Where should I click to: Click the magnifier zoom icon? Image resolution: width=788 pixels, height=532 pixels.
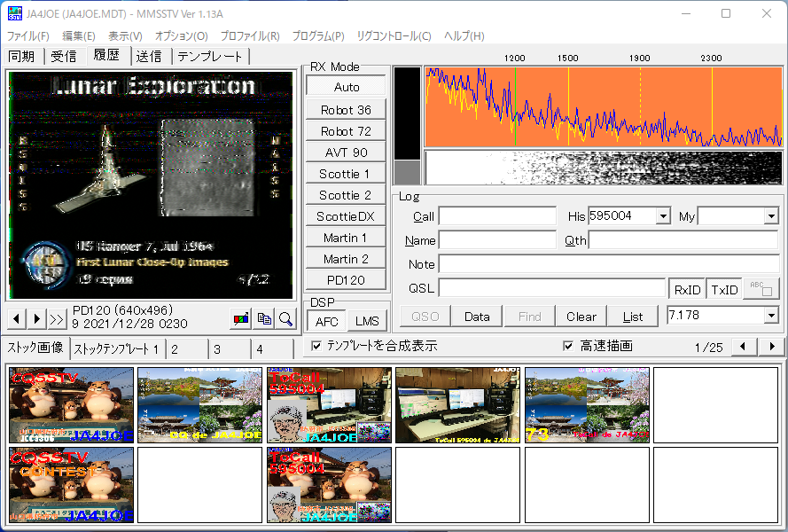285,318
